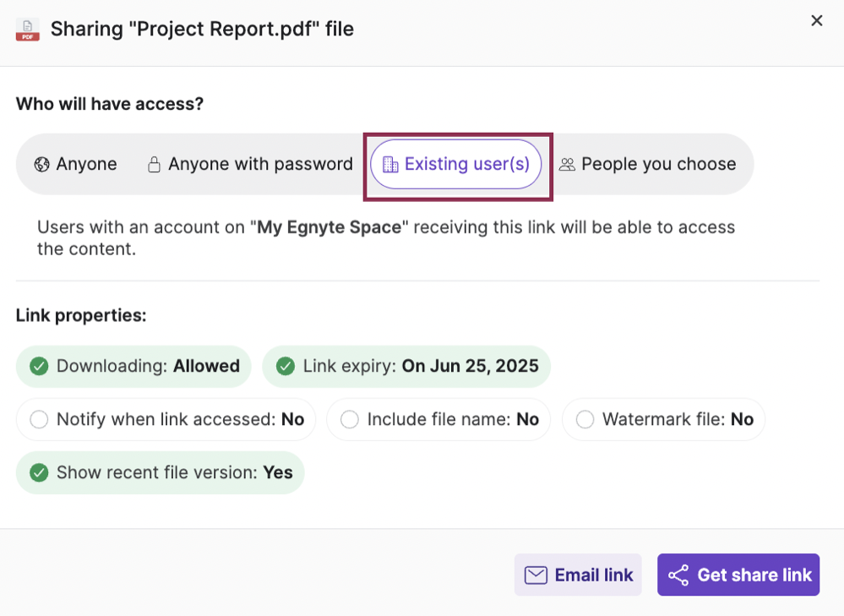Choose the Anyone access option

point(75,164)
